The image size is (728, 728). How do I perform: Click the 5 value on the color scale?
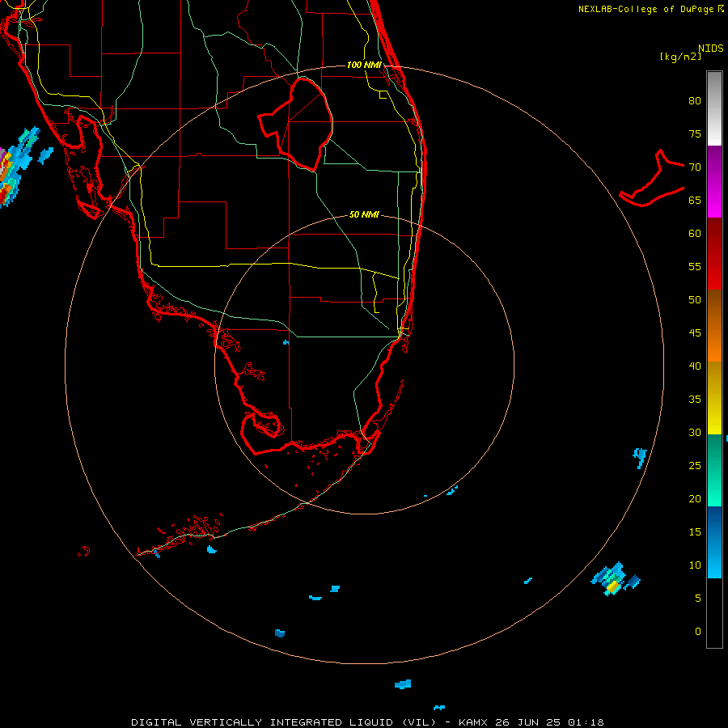pyautogui.click(x=698, y=598)
